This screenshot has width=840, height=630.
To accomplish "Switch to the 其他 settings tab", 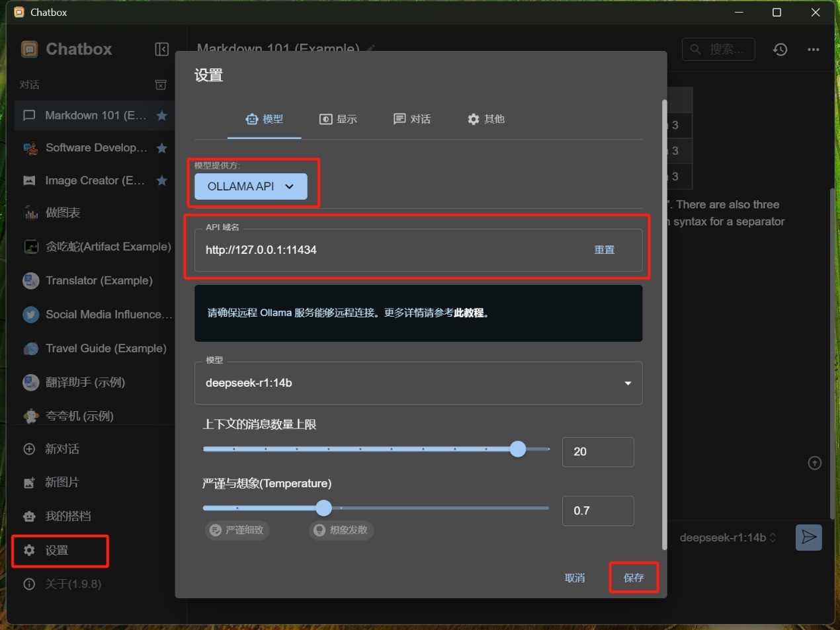I will click(485, 119).
